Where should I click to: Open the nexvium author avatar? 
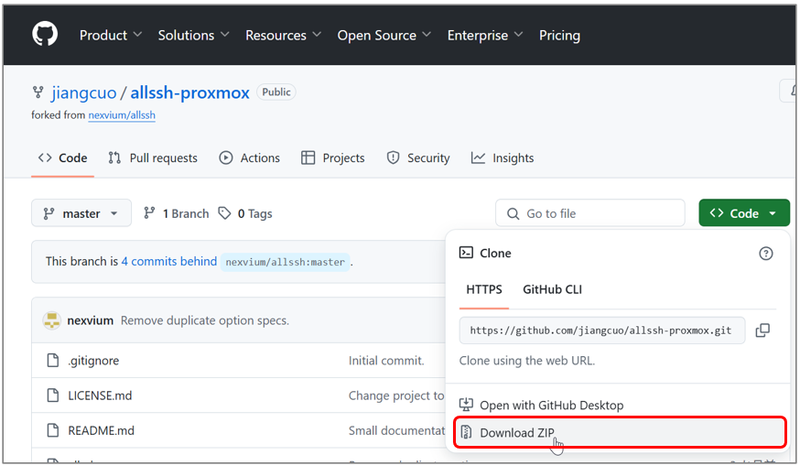[52, 321]
